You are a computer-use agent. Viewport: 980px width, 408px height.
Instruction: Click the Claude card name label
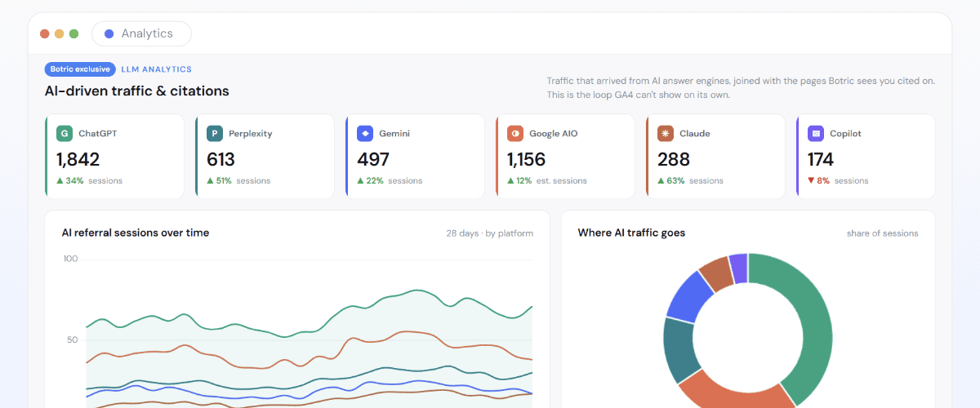pos(695,134)
